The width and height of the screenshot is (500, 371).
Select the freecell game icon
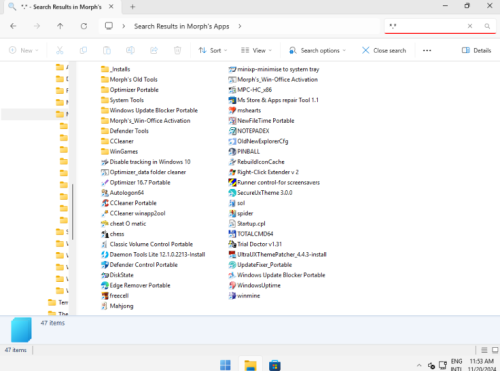coord(105,296)
